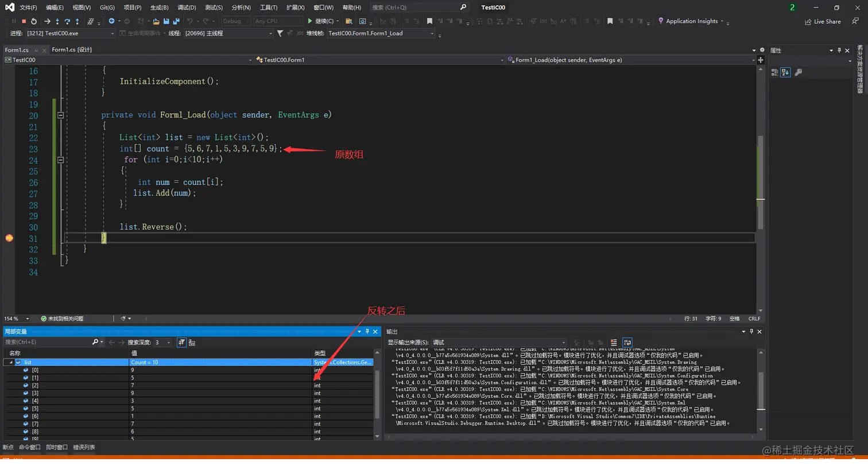
Task: Click the Visual Studio logo
Action: click(10, 7)
